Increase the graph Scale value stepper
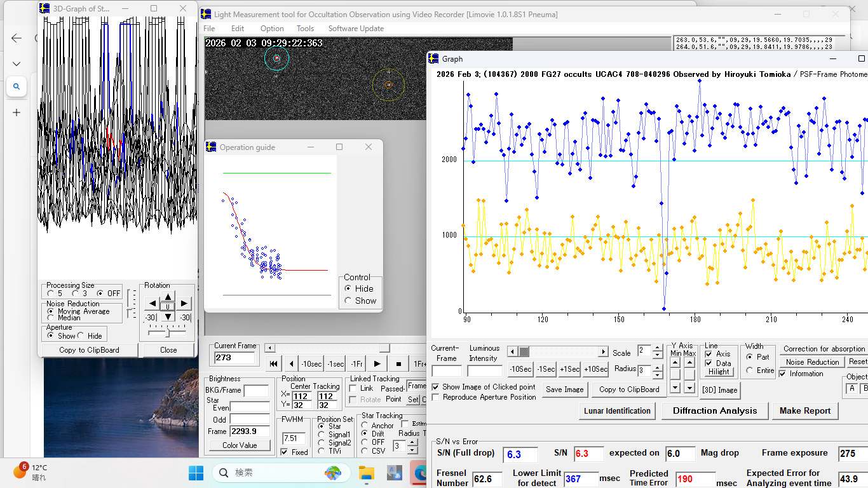868x488 pixels. point(658,348)
